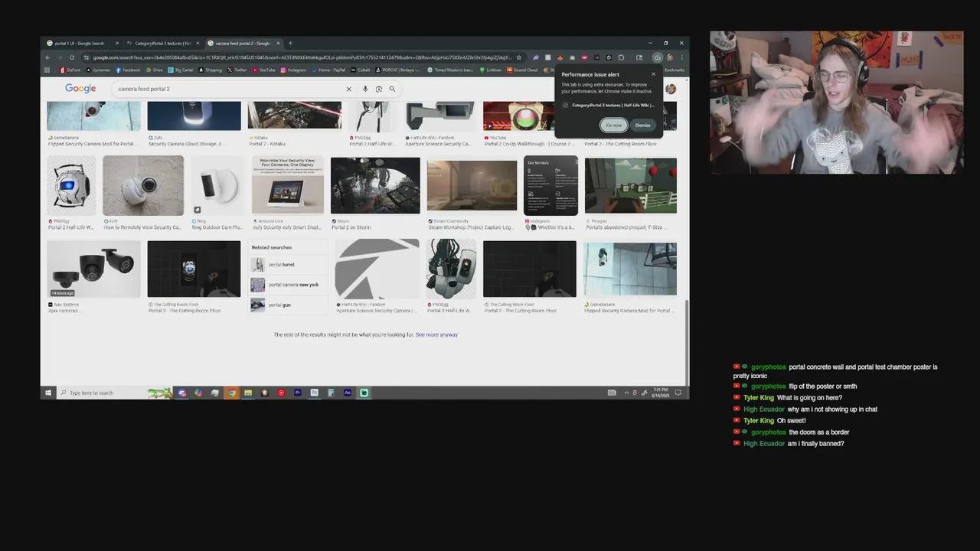Open the Sound Cloud bookmark
Image resolution: width=980 pixels, height=551 pixels.
tap(522, 70)
